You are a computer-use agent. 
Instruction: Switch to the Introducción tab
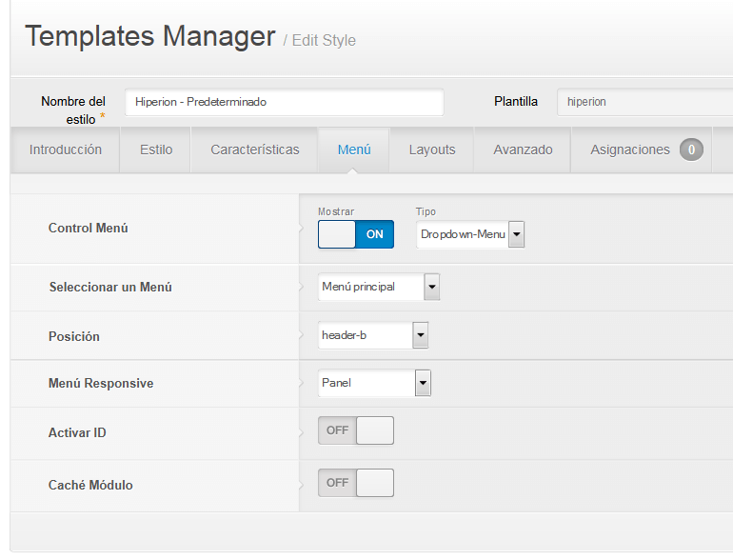tap(66, 150)
